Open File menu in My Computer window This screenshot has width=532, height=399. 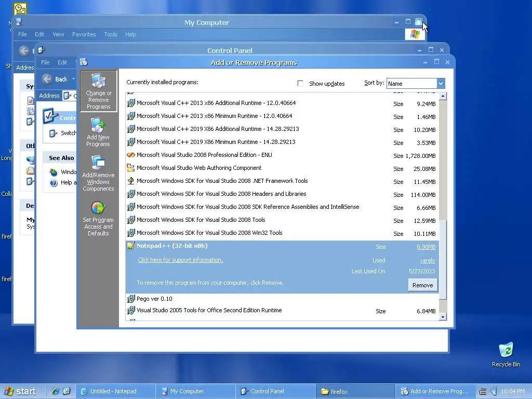[22, 34]
